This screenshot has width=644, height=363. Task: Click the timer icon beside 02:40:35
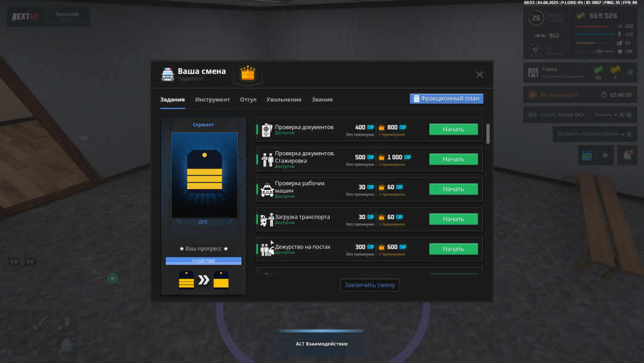point(604,95)
